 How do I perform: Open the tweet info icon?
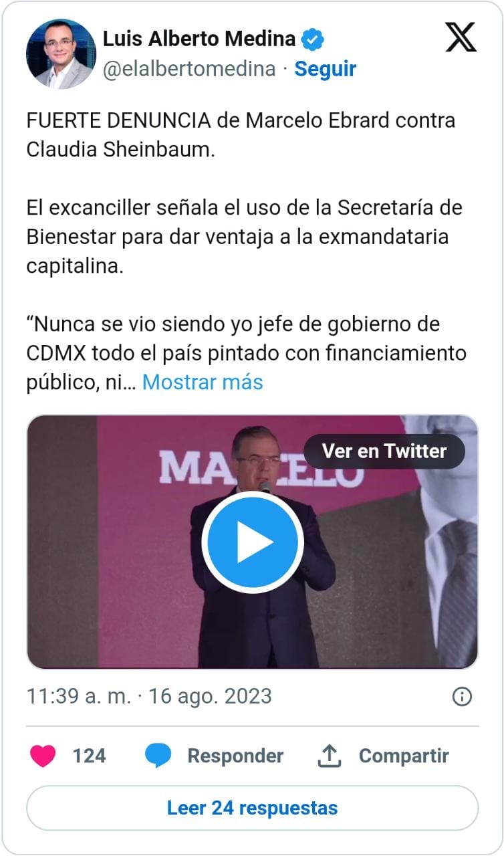462,696
